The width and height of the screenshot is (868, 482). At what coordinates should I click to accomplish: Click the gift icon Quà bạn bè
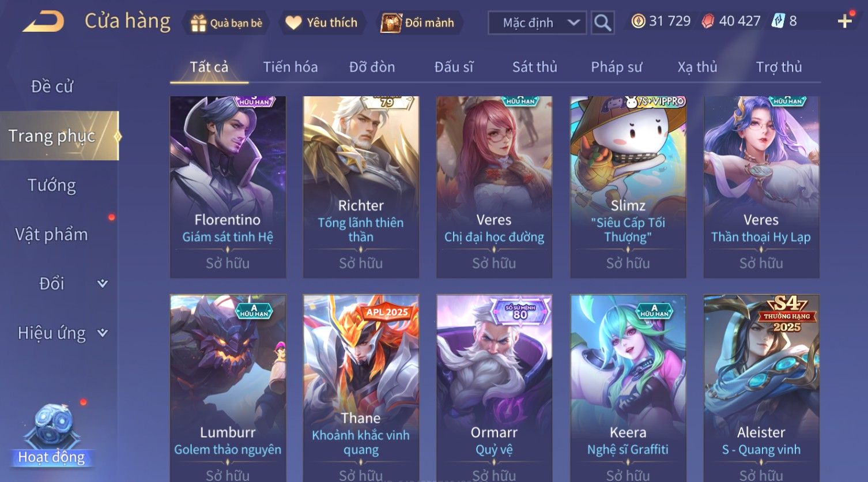point(227,23)
